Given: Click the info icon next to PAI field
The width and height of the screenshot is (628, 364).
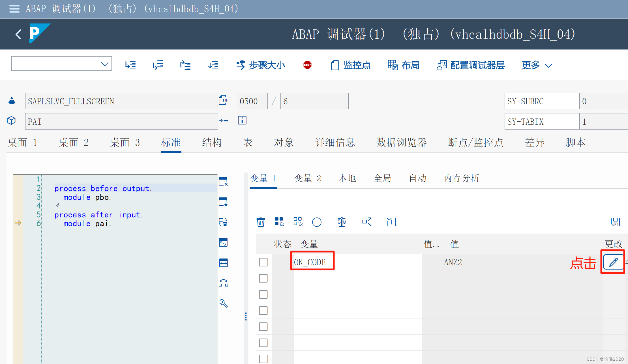Looking at the screenshot, I should click(242, 120).
